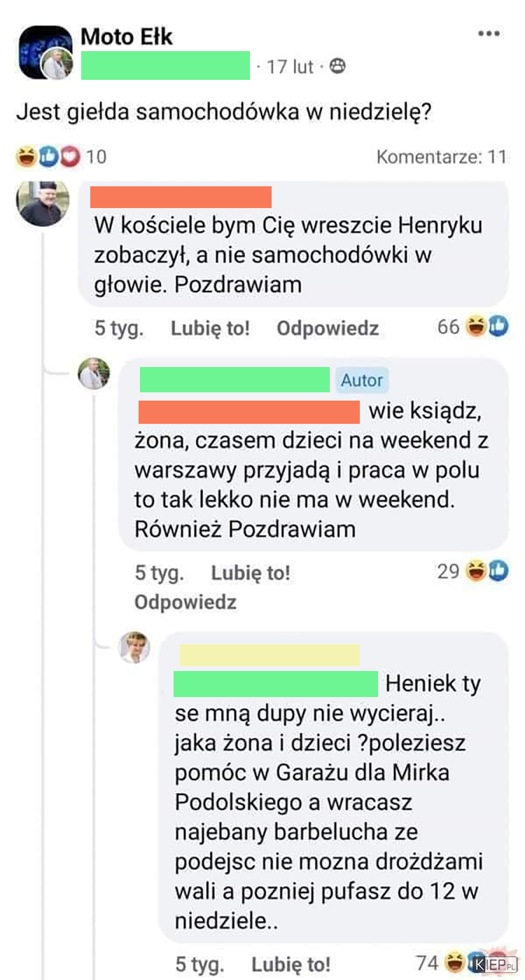Viewport: 525px width, 980px height.
Task: Open post reactions summary showing 10
Action: point(61,156)
